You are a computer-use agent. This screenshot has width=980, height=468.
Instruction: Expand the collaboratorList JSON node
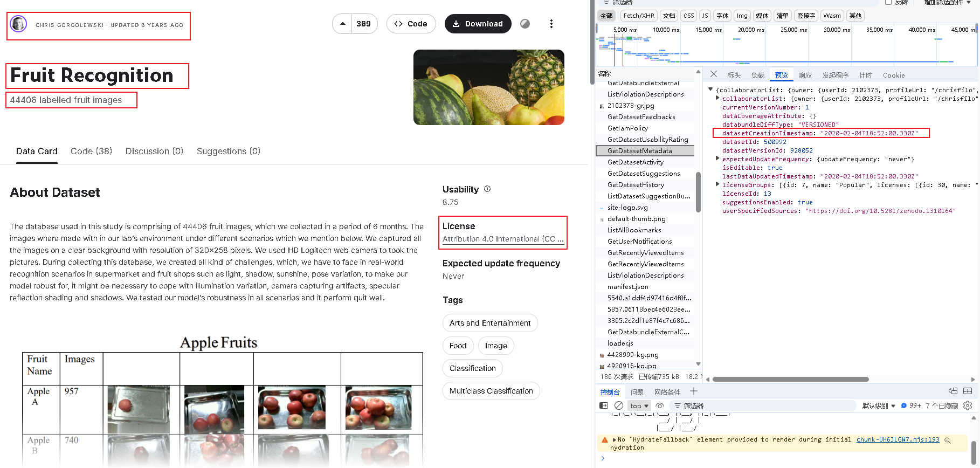(717, 98)
